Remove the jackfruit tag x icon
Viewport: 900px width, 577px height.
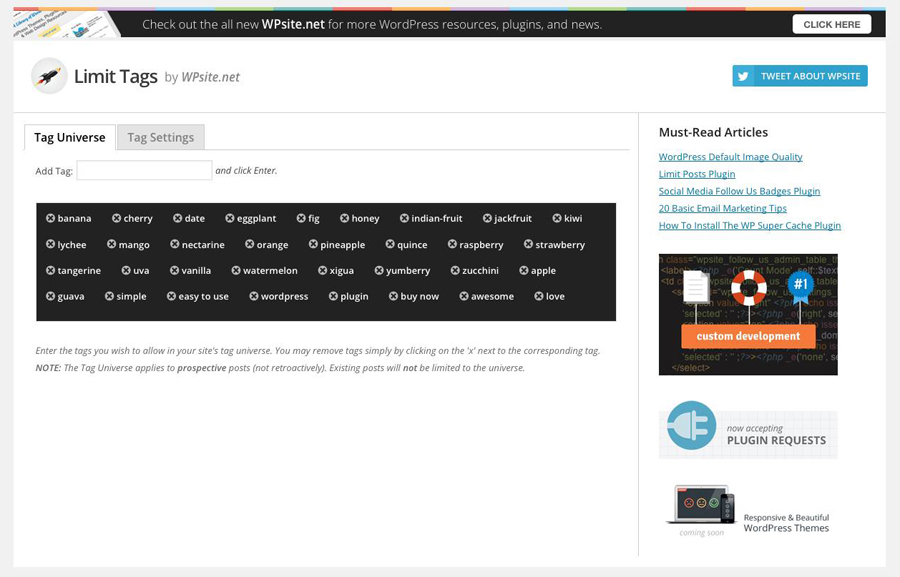click(x=487, y=218)
